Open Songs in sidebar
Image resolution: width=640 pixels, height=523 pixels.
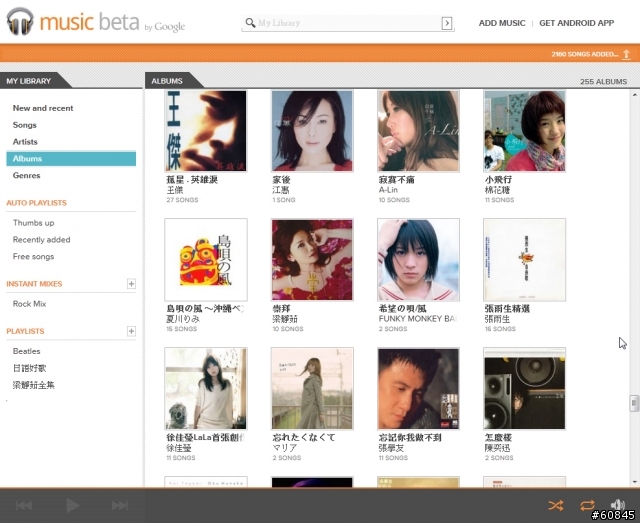[24, 125]
